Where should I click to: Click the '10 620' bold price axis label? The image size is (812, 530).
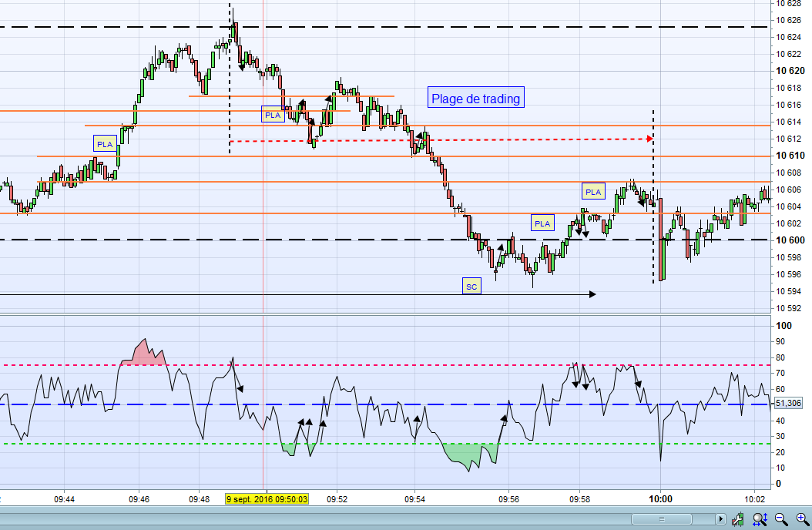click(790, 71)
